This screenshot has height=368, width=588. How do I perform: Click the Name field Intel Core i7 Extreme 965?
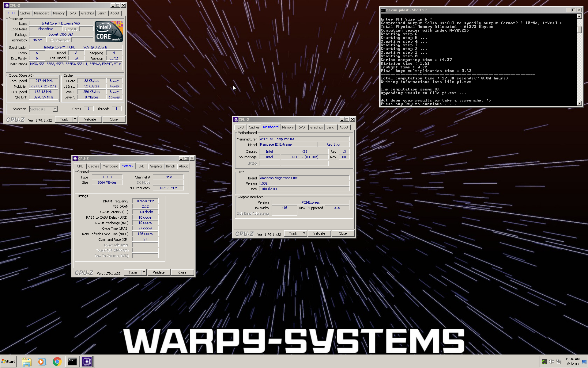pyautogui.click(x=61, y=23)
